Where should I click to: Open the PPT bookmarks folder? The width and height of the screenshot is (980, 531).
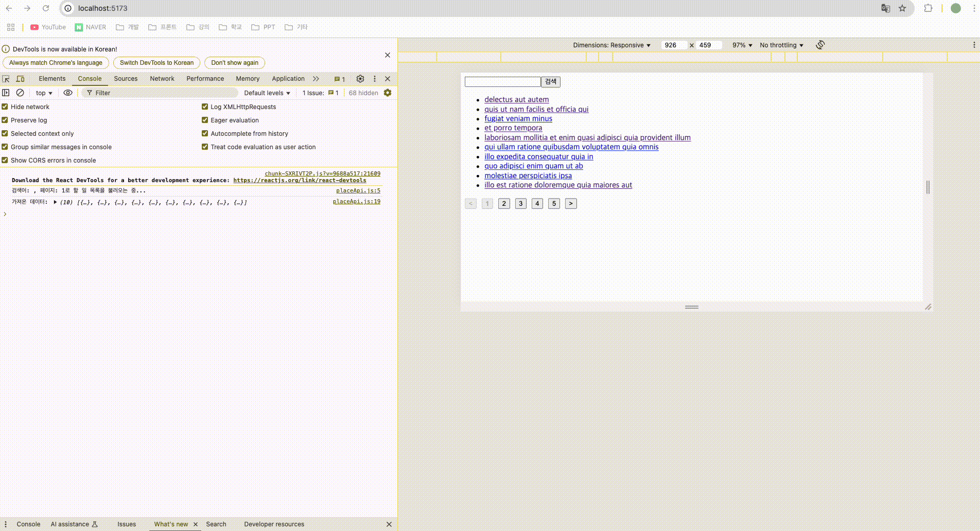click(x=263, y=27)
